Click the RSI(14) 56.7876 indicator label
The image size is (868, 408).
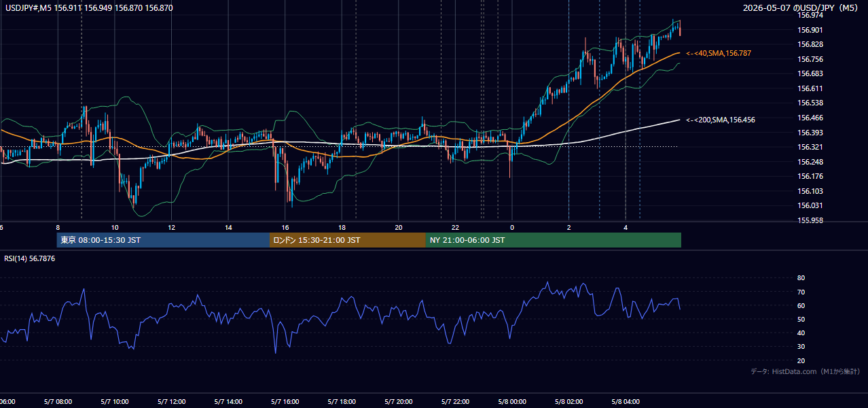tap(30, 258)
